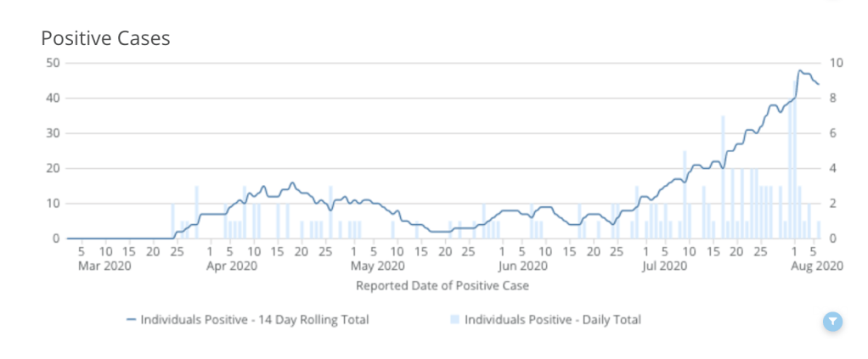
Task: Select the Apr 2020 axis label
Action: pos(233,266)
